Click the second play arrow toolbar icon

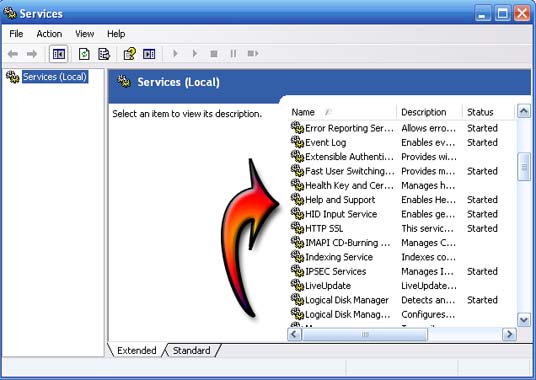point(195,54)
